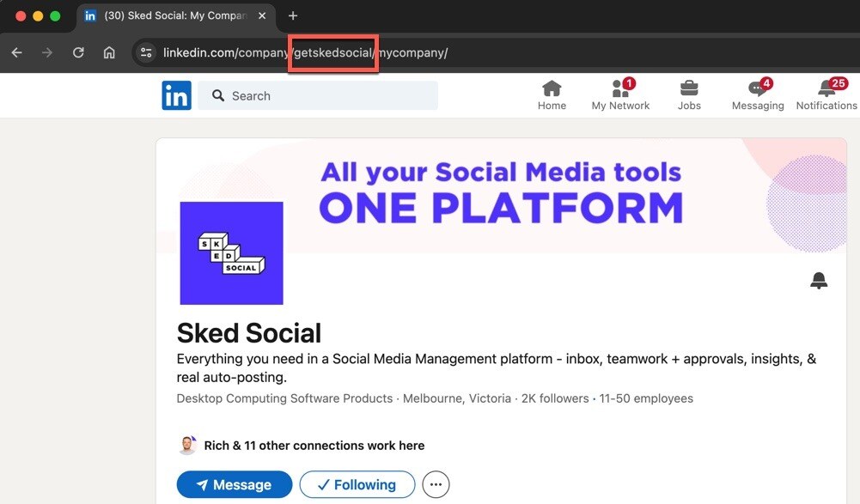The width and height of the screenshot is (860, 504).
Task: Open Messaging in LinkedIn navigation
Action: (758, 95)
